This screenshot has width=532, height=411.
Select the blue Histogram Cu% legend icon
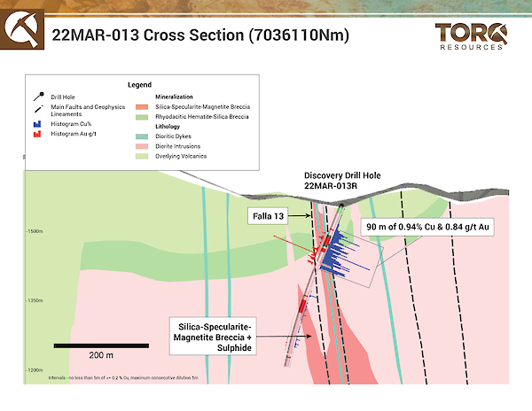tap(36, 124)
